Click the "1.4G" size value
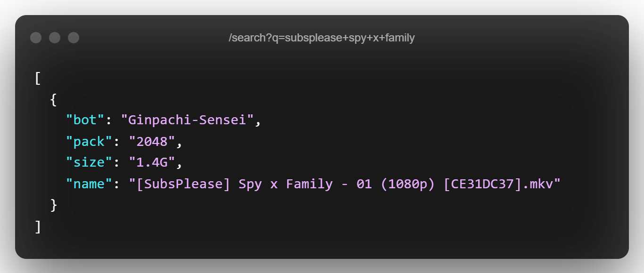Image resolution: width=644 pixels, height=273 pixels. tap(152, 162)
